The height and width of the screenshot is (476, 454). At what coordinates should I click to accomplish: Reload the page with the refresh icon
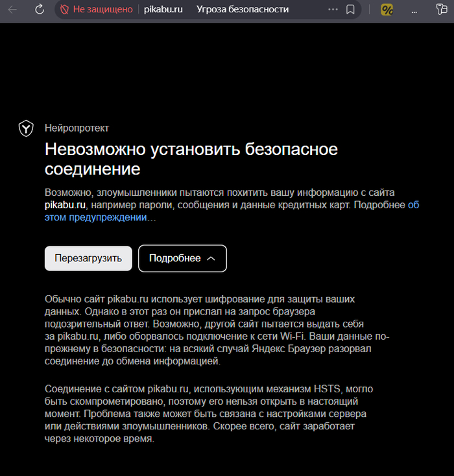pos(40,10)
